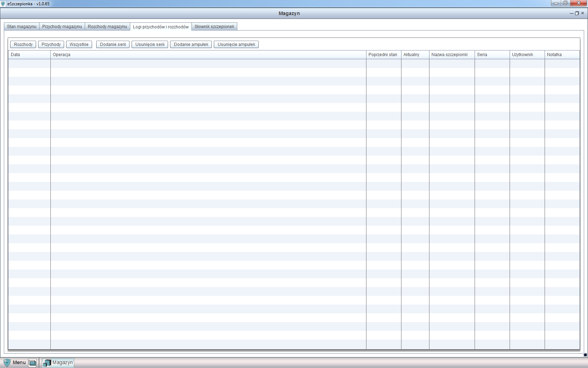Image resolution: width=588 pixels, height=368 pixels.
Task: Sort by the Poprzedni stan column header
Action: 384,55
